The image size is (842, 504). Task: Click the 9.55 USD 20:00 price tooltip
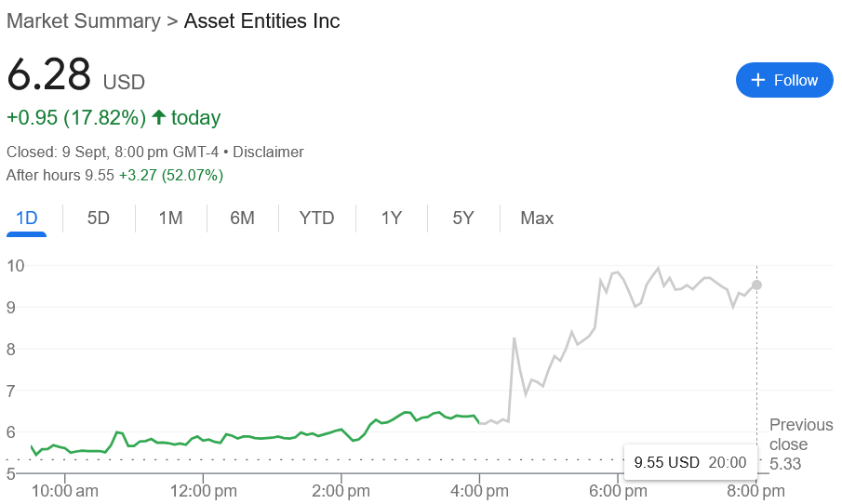689,462
